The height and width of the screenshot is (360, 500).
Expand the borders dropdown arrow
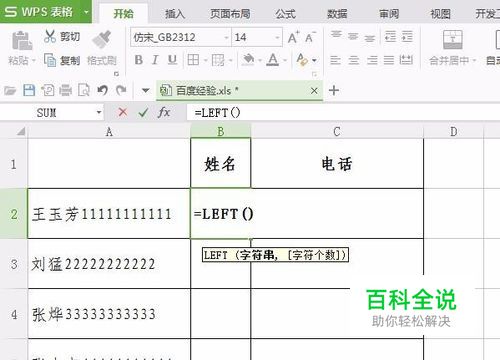205,61
